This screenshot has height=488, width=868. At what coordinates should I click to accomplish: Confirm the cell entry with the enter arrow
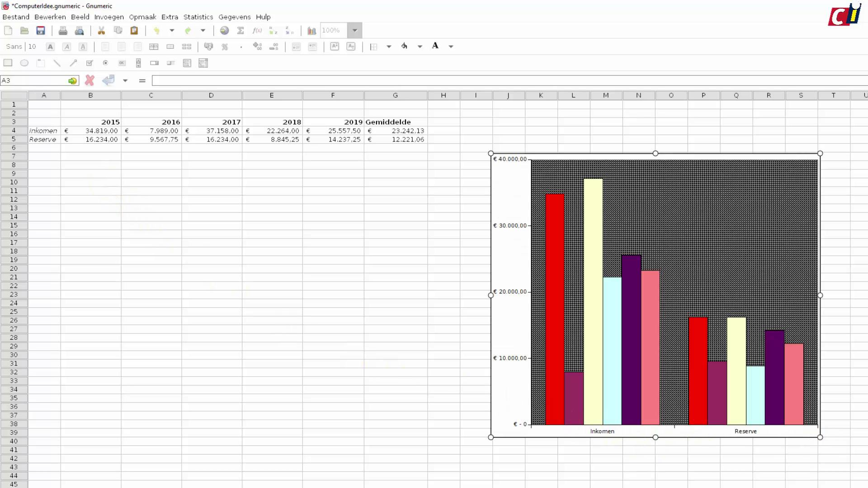(108, 80)
